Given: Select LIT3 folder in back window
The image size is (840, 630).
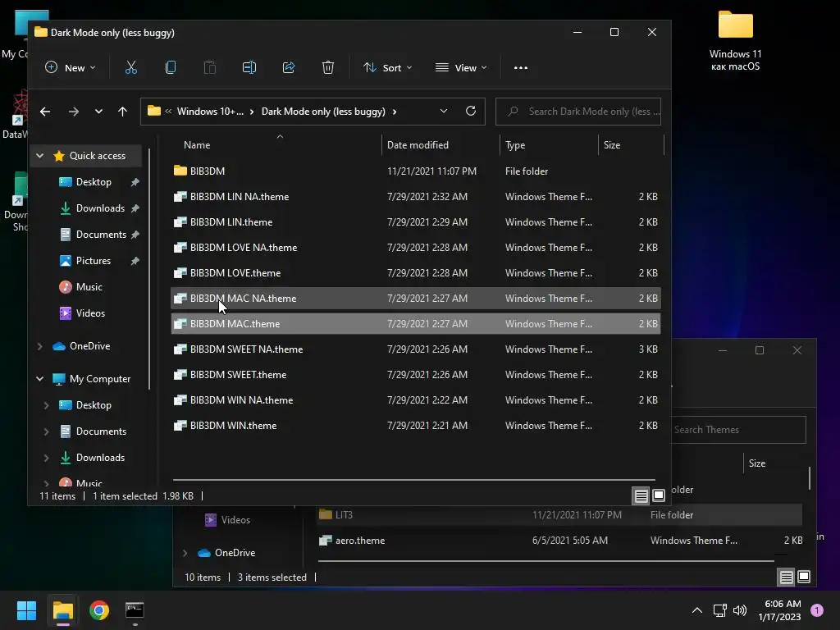Looking at the screenshot, I should (x=560, y=515).
